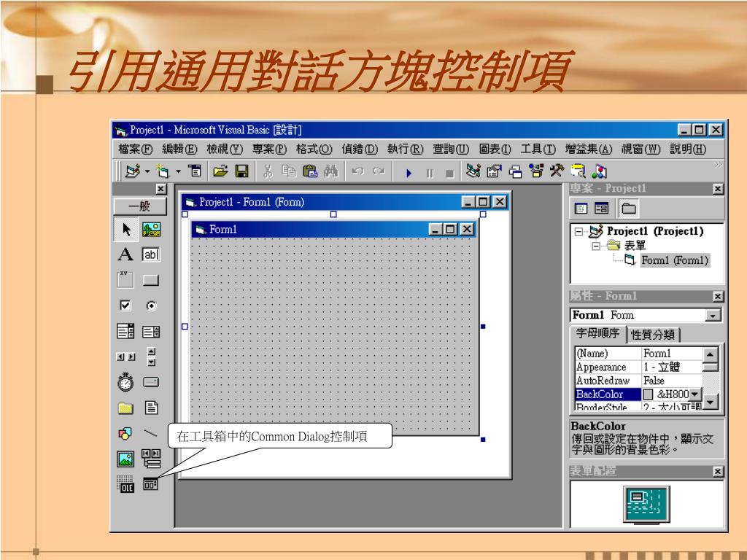Select the horizontal scroll bar tool
Screen dimensions: 747x560
[x=125, y=357]
